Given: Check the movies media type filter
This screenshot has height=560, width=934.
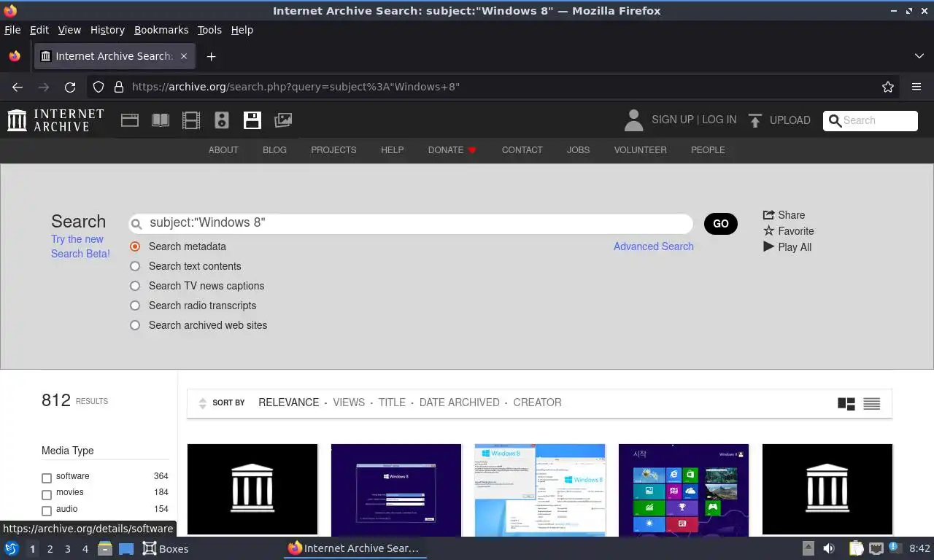Looking at the screenshot, I should click(47, 494).
